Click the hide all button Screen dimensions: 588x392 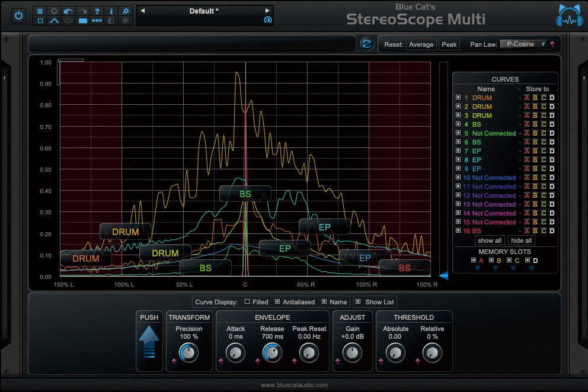click(x=521, y=240)
